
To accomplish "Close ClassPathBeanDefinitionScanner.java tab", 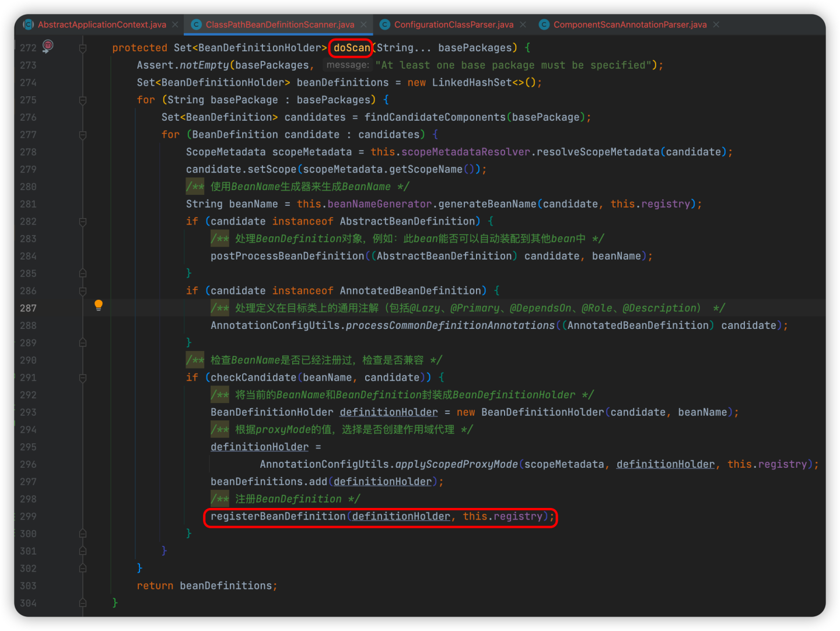I will [363, 24].
